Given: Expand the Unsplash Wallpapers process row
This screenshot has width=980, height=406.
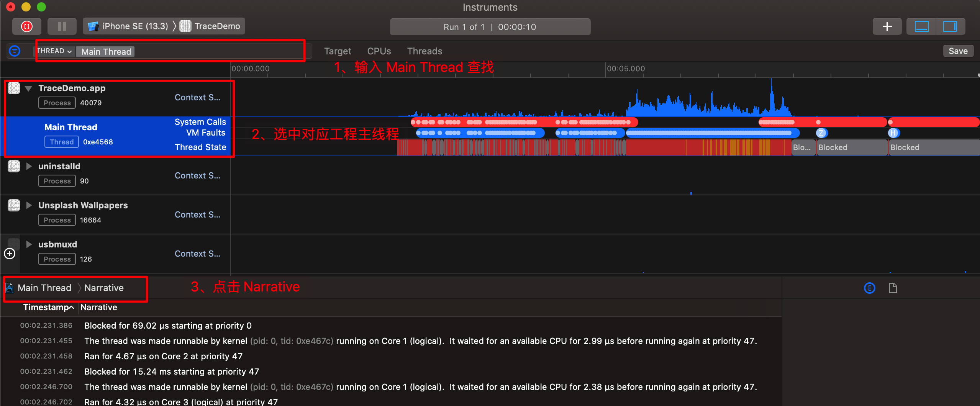Looking at the screenshot, I should tap(29, 205).
